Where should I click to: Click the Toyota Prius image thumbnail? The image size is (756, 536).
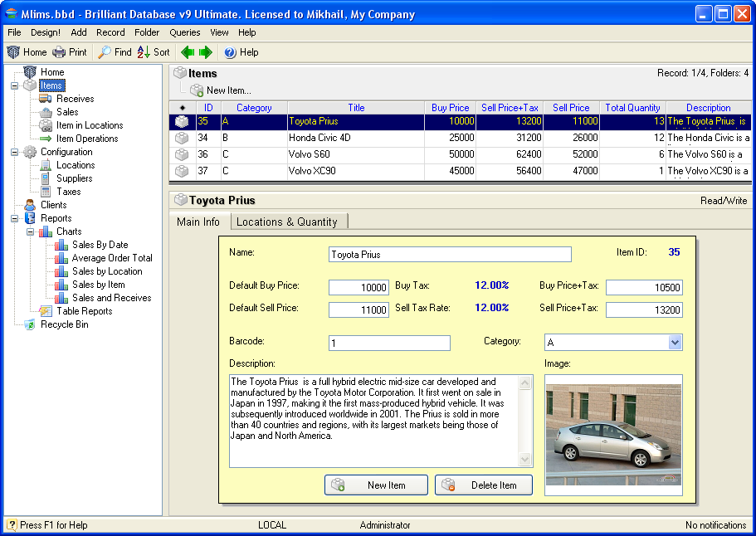tap(613, 435)
